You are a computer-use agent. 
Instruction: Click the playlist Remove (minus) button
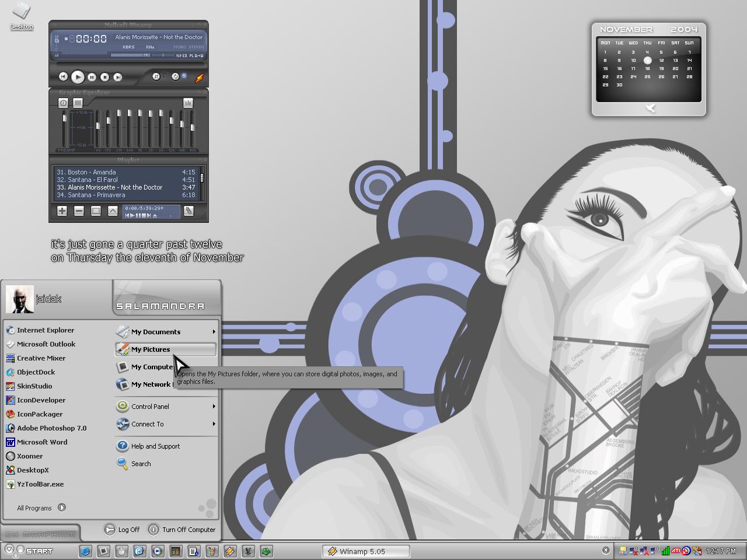tap(79, 211)
